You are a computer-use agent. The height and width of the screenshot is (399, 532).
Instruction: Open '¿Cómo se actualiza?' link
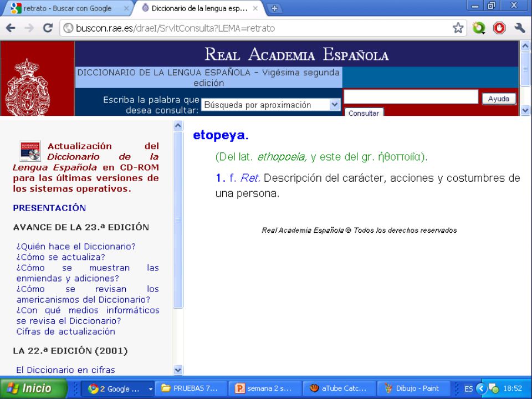[x=61, y=257]
